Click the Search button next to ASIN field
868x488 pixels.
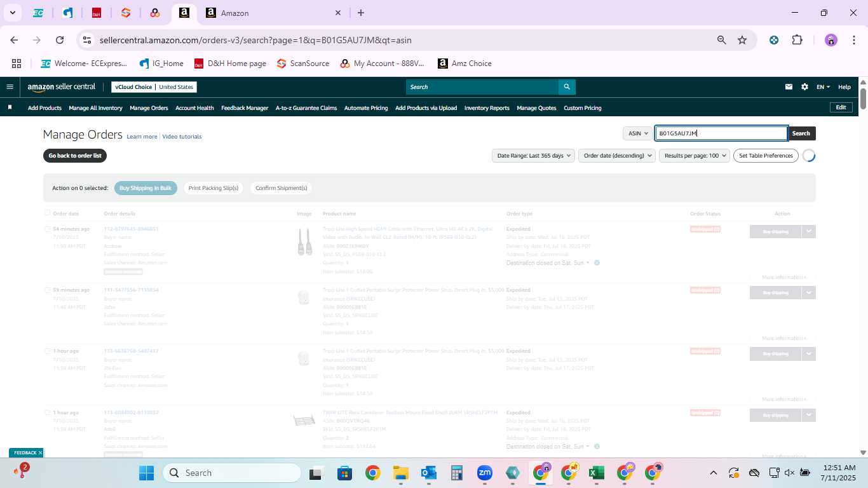tap(801, 133)
